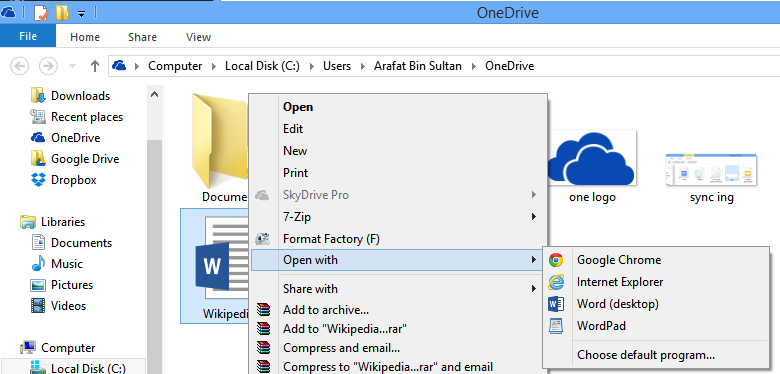Expand the 7-Zip submenu
This screenshot has width=780, height=374.
(x=398, y=217)
